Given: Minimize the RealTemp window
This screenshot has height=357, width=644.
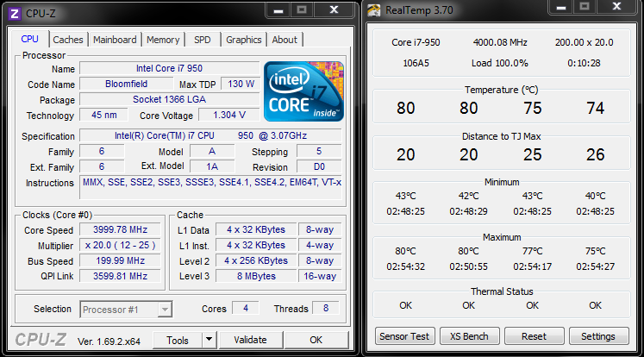Looking at the screenshot, I should pos(561,7).
